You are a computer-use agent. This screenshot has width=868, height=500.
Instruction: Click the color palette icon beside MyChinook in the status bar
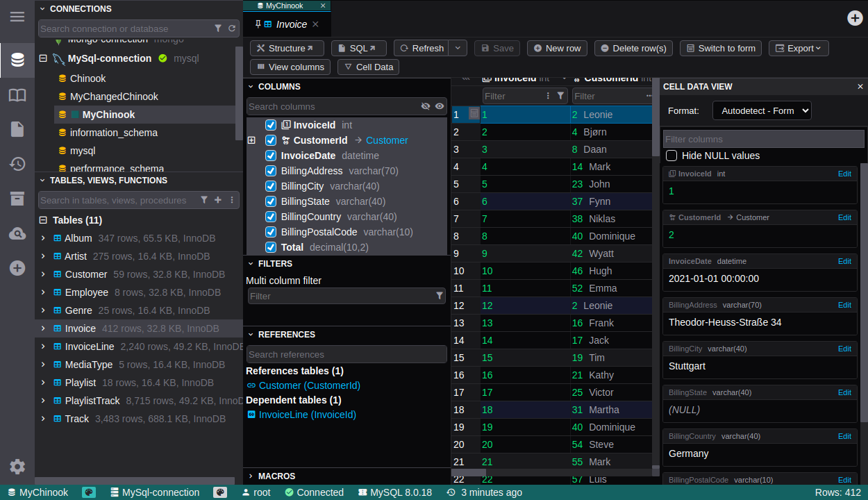coord(89,492)
